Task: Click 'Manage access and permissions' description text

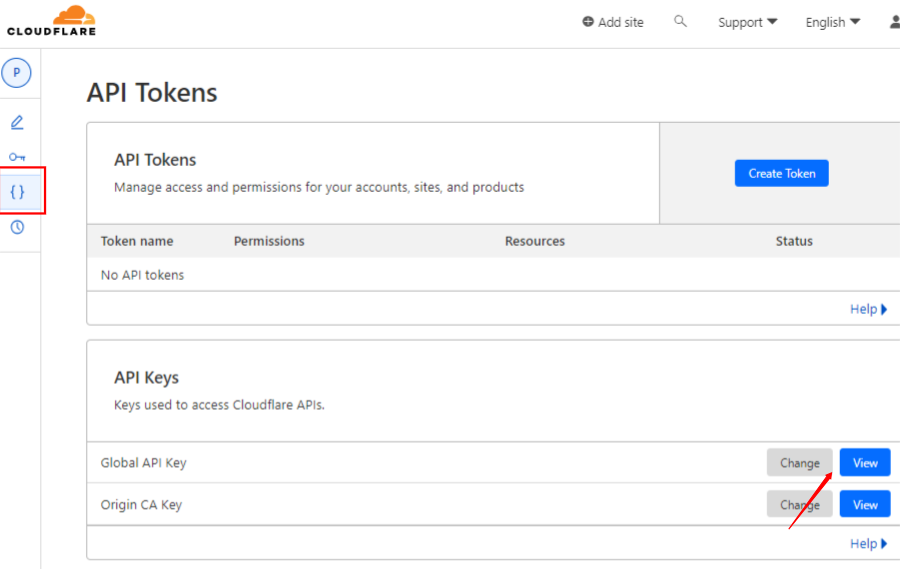Action: 319,187
